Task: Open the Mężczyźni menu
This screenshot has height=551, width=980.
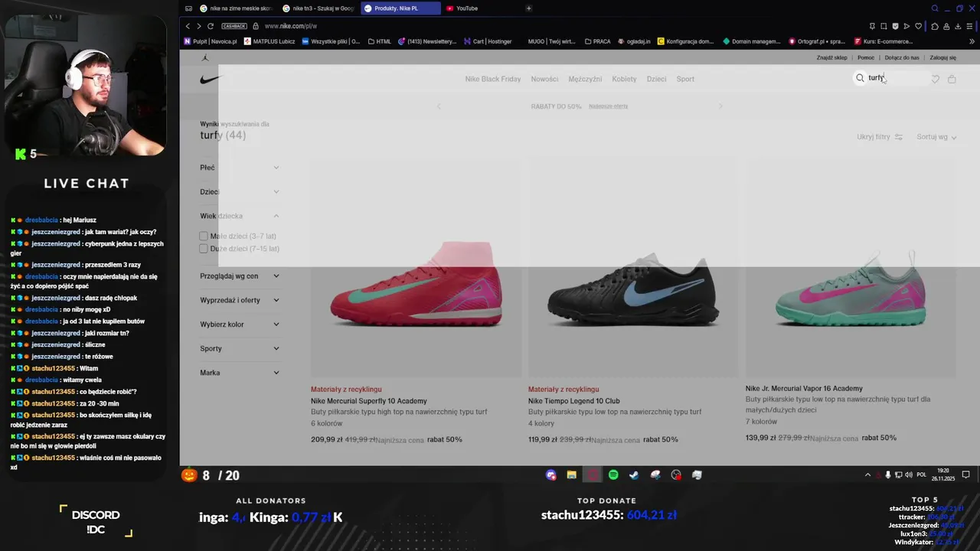Action: click(x=585, y=79)
